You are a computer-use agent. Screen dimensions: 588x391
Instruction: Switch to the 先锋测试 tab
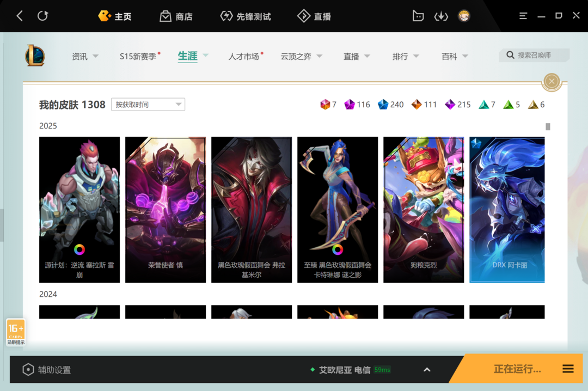(x=246, y=16)
